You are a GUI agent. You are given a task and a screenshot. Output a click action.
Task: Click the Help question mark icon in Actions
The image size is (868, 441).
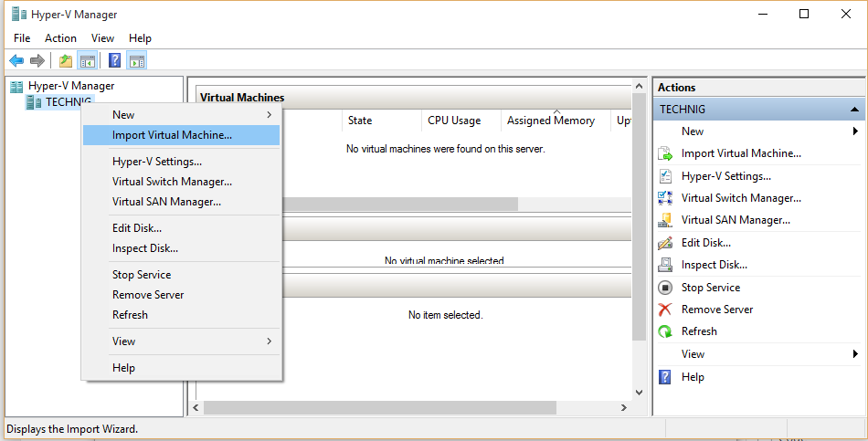point(665,377)
